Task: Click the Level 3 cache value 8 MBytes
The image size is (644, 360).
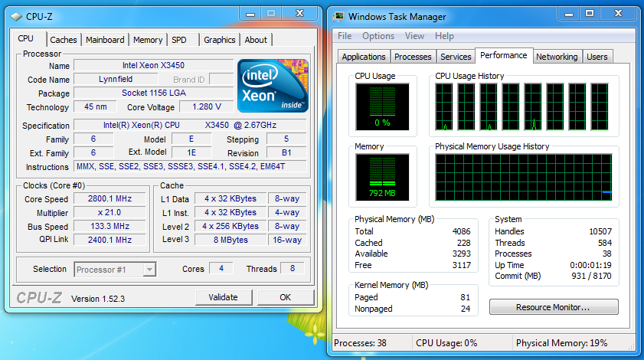Action: tap(230, 240)
